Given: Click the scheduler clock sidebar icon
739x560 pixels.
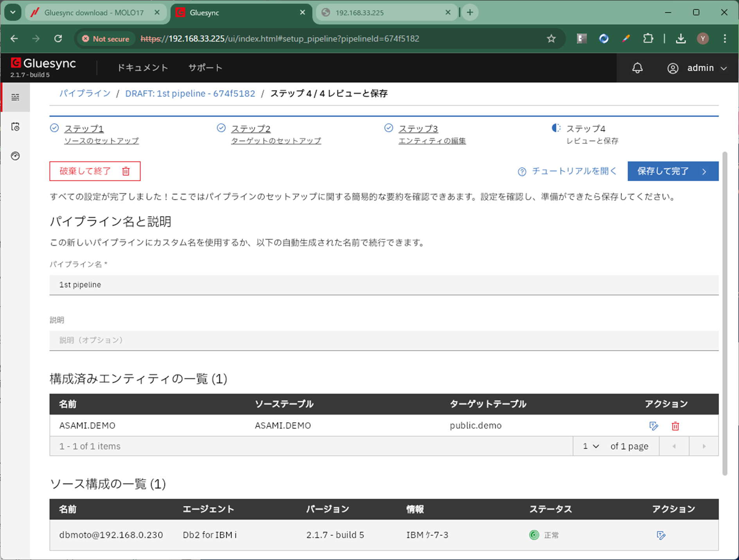Looking at the screenshot, I should coord(15,127).
